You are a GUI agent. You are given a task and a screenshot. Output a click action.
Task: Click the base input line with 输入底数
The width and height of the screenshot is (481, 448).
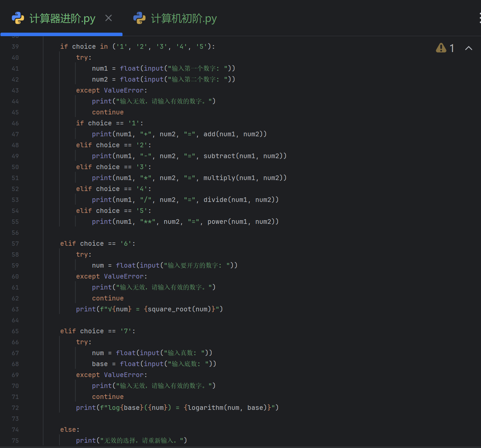[154, 364]
